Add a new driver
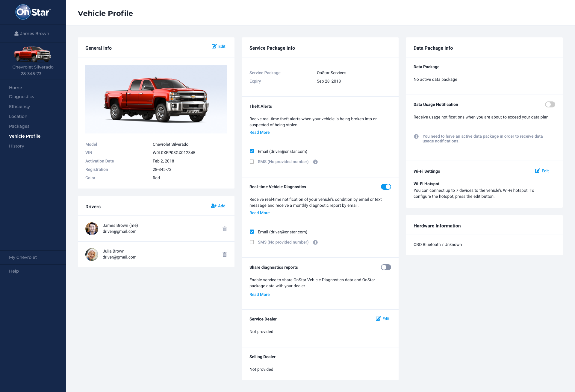The height and width of the screenshot is (392, 575). [x=218, y=206]
